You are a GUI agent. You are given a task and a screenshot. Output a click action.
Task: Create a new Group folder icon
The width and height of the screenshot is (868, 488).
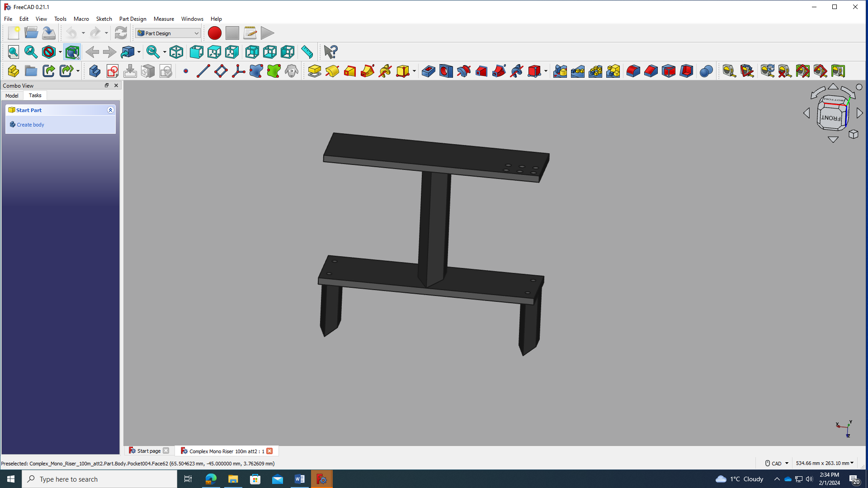(31, 71)
